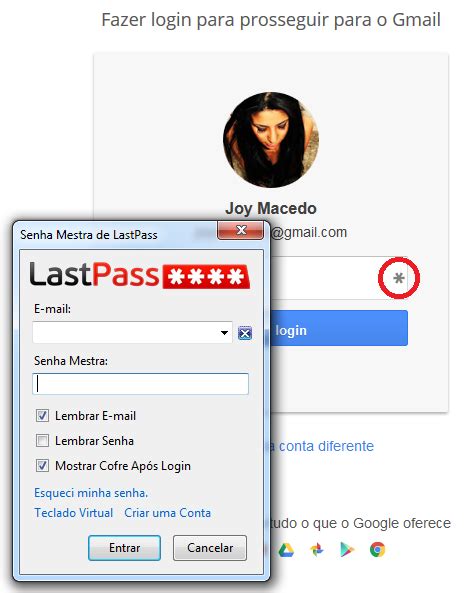Click the LastPass logo banner
472x593 pixels.
[140, 275]
